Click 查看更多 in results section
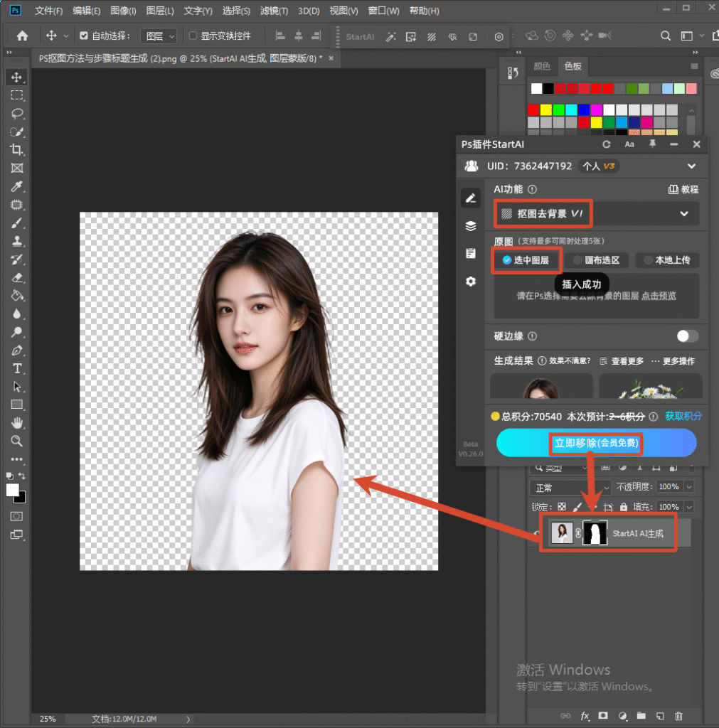The image size is (719, 728). [x=622, y=361]
